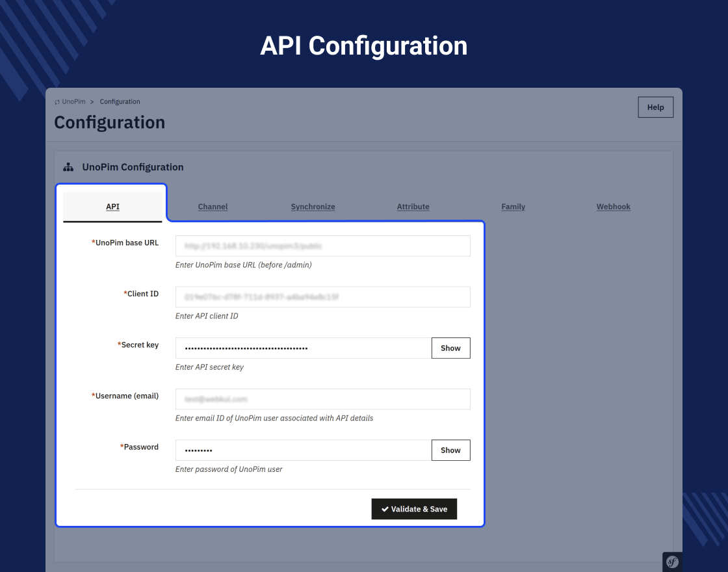
Task: Click the Configuration breadcrumb
Action: coord(120,101)
